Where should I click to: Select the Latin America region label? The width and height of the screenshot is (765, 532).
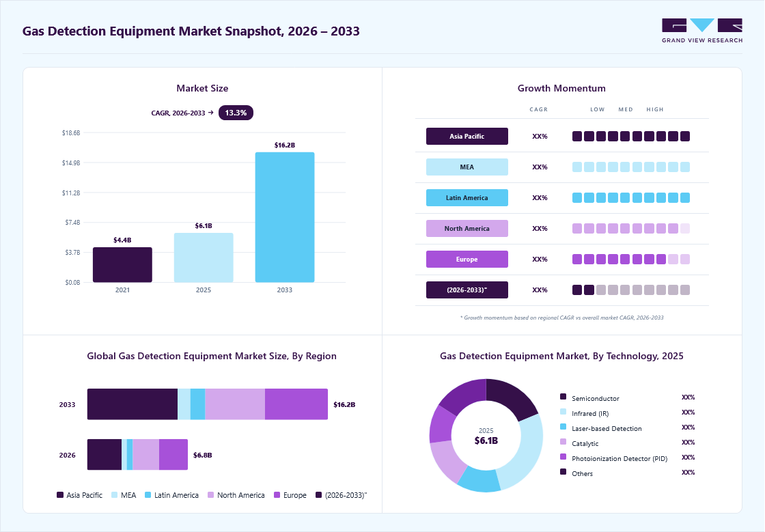pyautogui.click(x=467, y=197)
